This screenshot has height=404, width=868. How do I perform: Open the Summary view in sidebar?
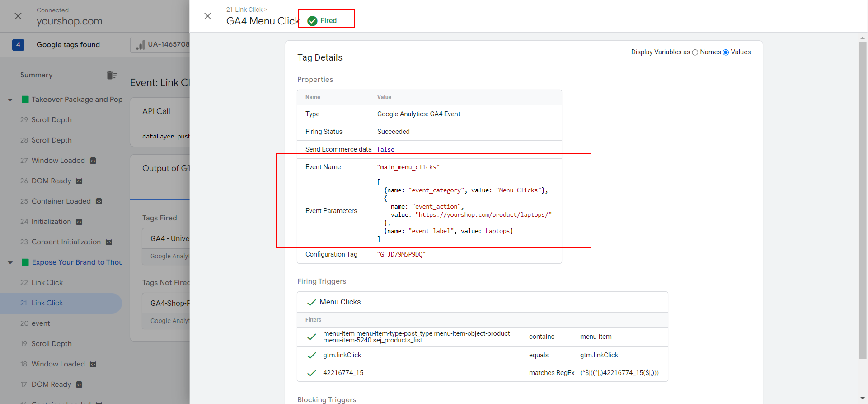(x=36, y=75)
